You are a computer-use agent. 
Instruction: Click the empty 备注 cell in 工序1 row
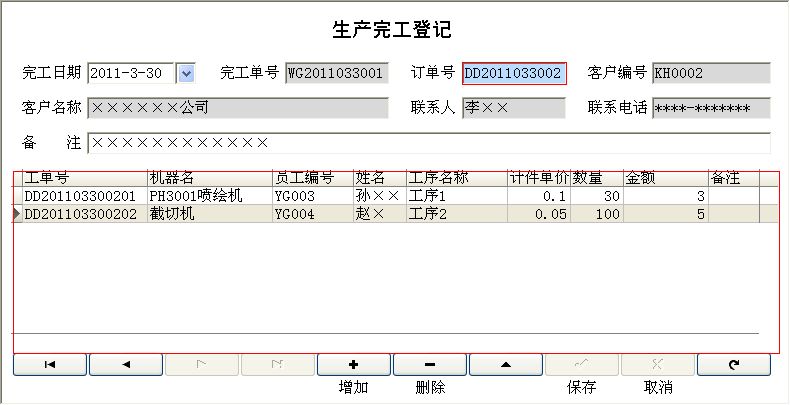pyautogui.click(x=734, y=196)
